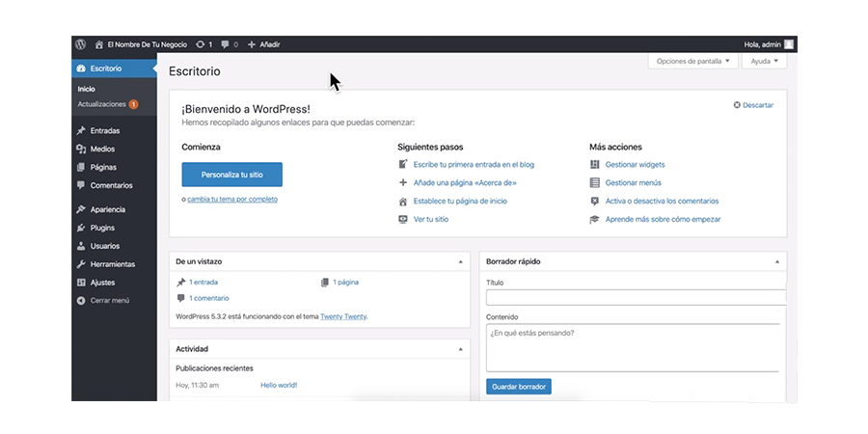Open the Opciones de pantalla dropdown
The width and height of the screenshot is (868, 434).
693,62
